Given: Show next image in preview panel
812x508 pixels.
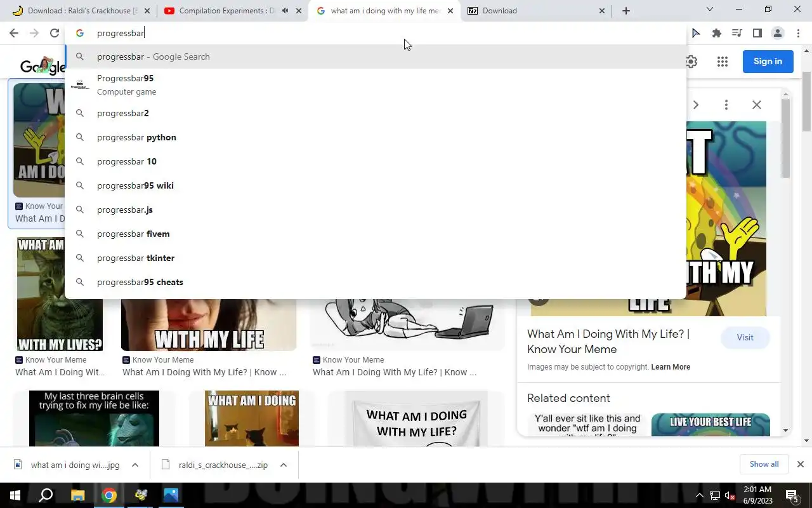Looking at the screenshot, I should pos(696,105).
